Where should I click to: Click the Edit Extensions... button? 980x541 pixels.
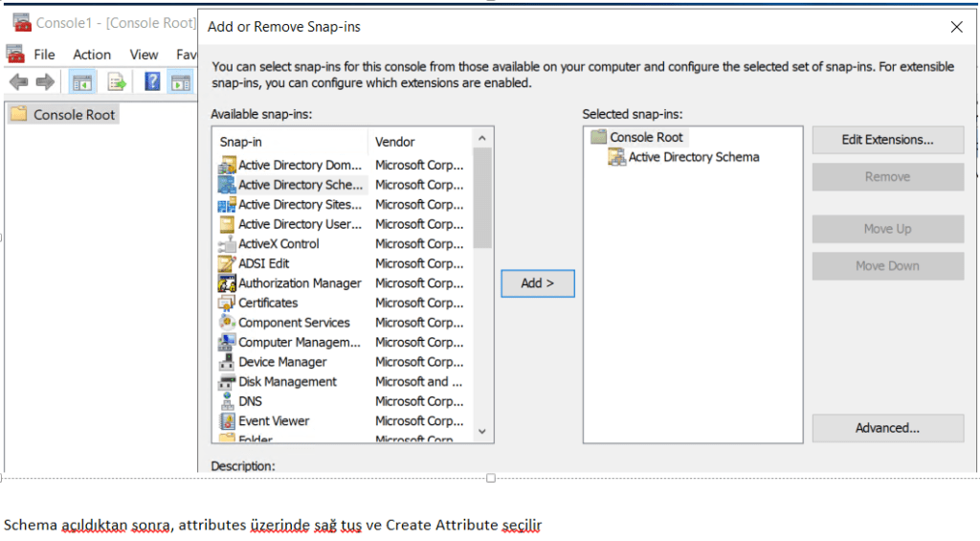click(887, 140)
